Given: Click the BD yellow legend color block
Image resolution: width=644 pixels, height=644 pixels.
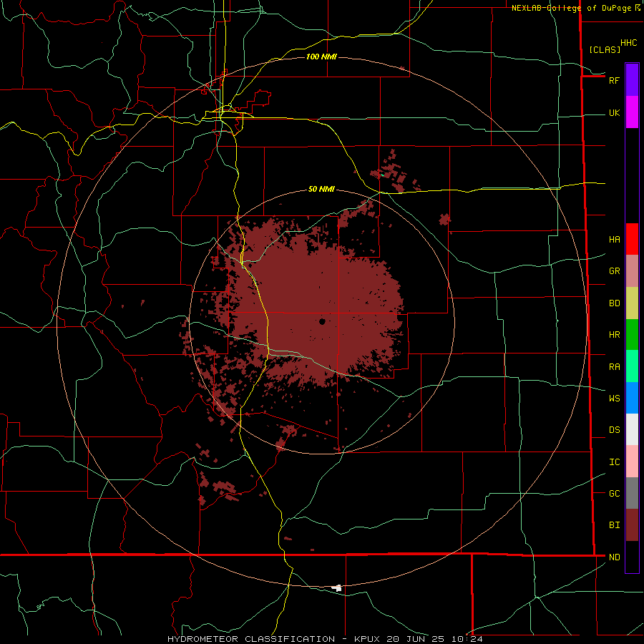Looking at the screenshot, I should pyautogui.click(x=632, y=303).
